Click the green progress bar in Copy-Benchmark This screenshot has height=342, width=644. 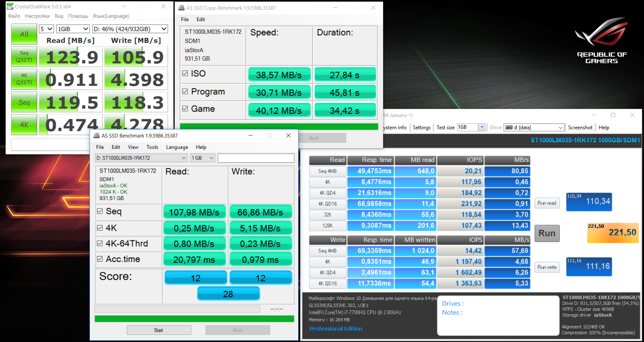pyautogui.click(x=279, y=126)
